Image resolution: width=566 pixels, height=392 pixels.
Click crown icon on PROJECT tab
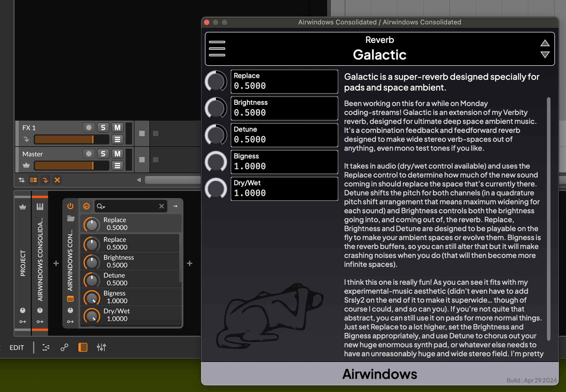pos(23,207)
